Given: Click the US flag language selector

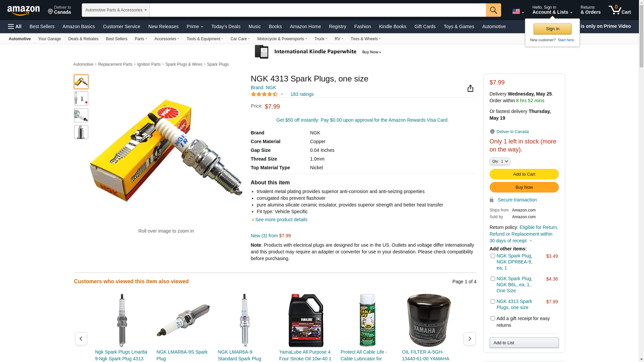Looking at the screenshot, I should (x=518, y=12).
